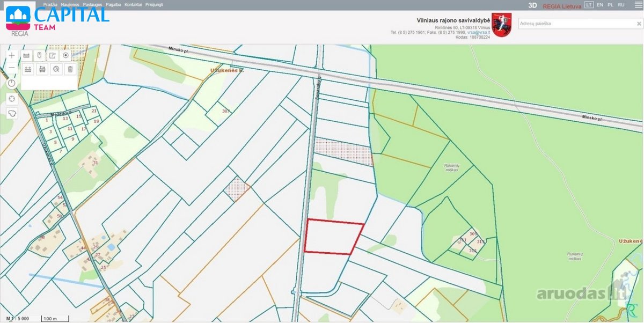The image size is (644, 323).
Task: Zoom in with the plus button
Action: (12, 55)
